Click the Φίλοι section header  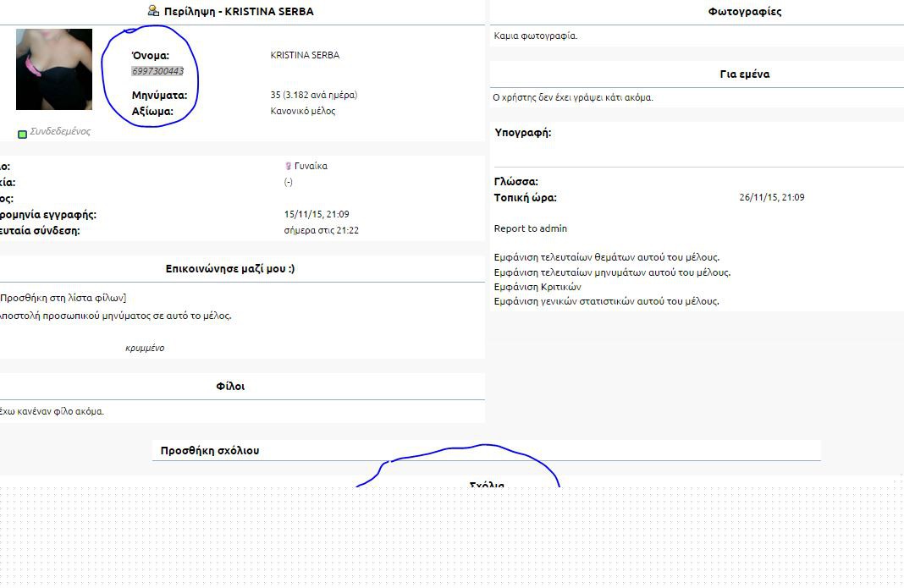230,387
